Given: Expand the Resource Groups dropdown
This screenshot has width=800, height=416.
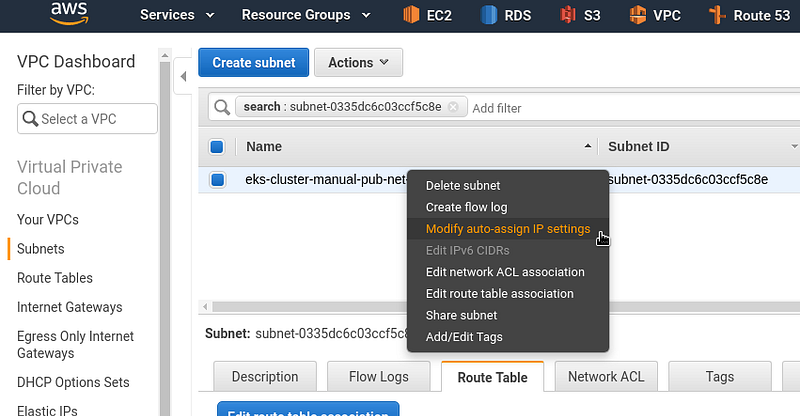Looking at the screenshot, I should 306,15.
